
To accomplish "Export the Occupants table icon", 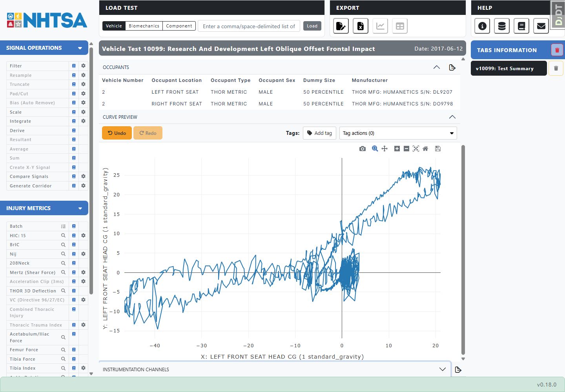I will click(452, 67).
